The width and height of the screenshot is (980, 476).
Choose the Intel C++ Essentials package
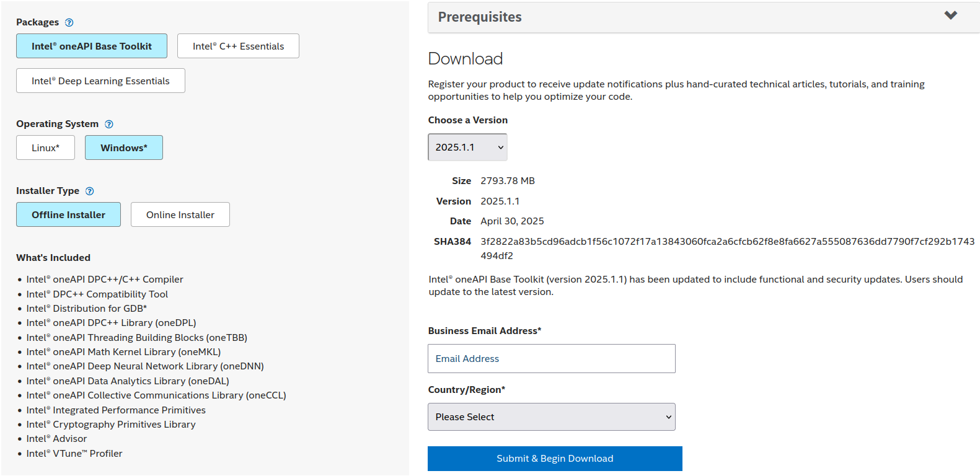pyautogui.click(x=238, y=46)
